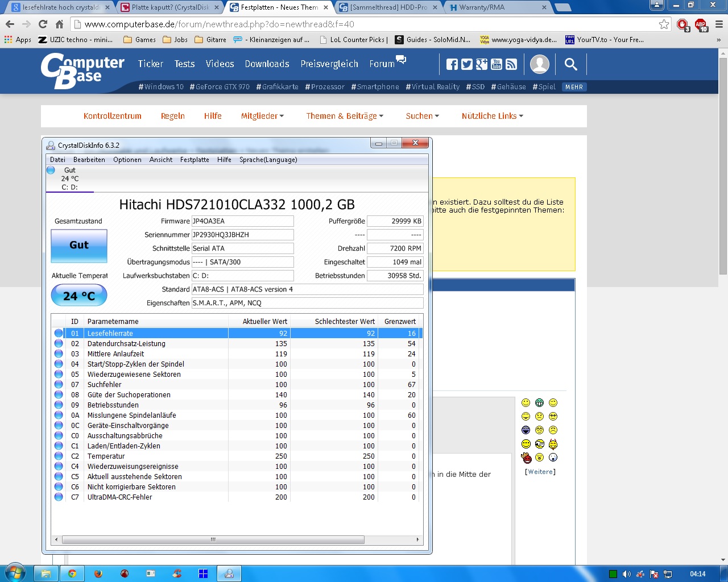
Task: Select the Betriebsstunden attribute row
Action: (237, 405)
